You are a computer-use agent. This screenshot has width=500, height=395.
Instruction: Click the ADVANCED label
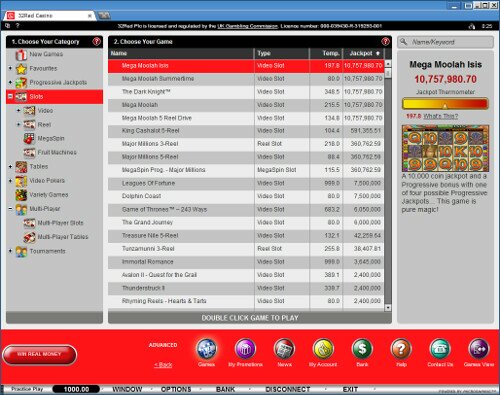163,345
